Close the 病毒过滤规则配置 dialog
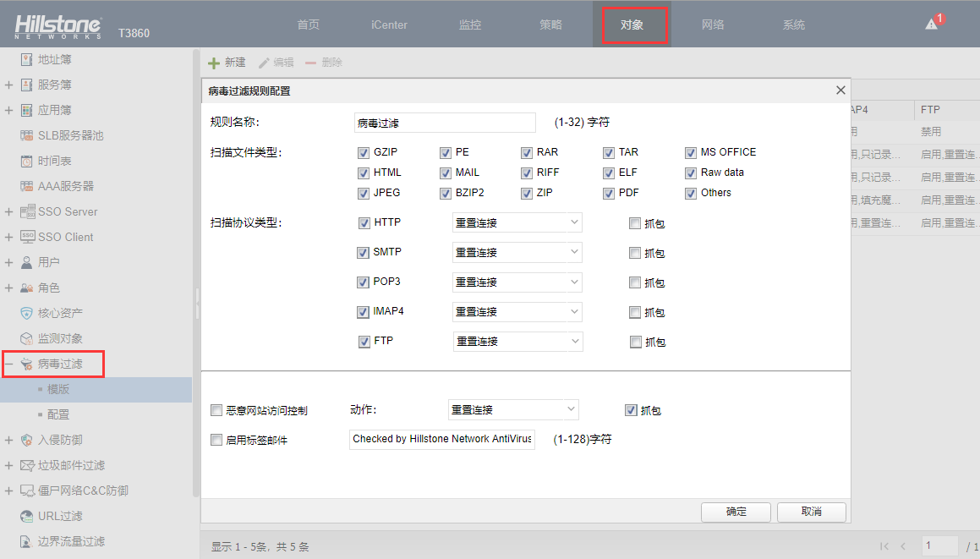The image size is (980, 559). [x=840, y=90]
